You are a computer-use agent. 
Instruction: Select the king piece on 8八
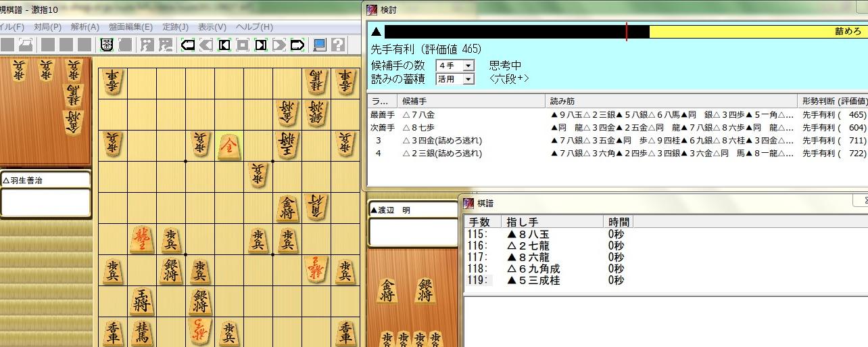tap(142, 301)
